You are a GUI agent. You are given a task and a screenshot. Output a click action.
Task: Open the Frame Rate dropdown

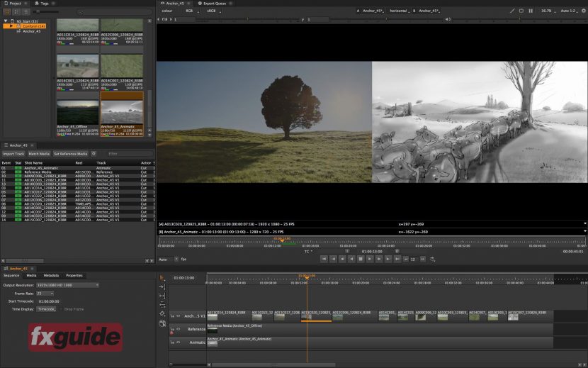(45, 294)
